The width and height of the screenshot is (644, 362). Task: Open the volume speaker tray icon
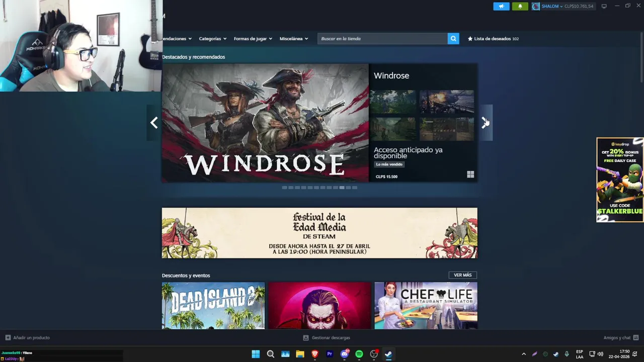[x=600, y=354]
